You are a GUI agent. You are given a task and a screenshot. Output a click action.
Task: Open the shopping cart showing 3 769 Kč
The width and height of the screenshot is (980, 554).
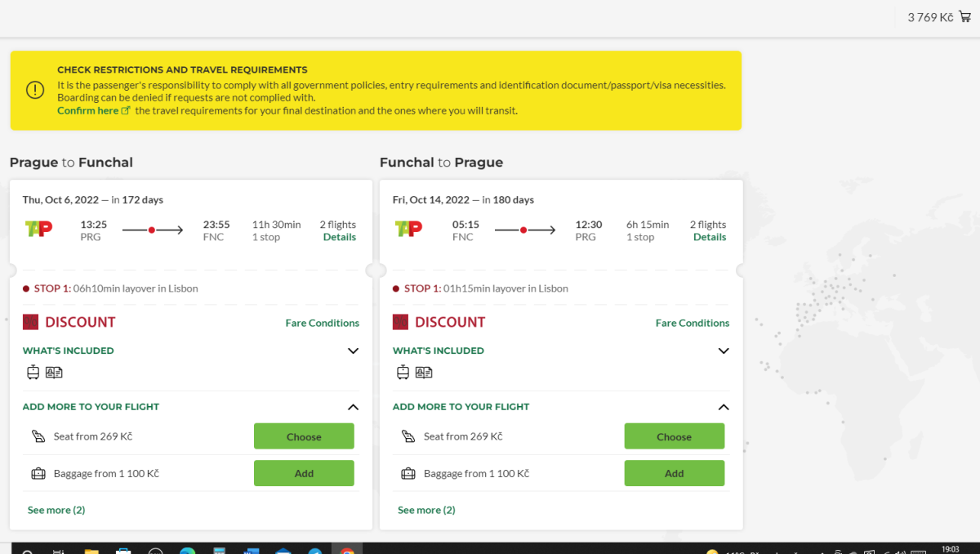(x=964, y=17)
